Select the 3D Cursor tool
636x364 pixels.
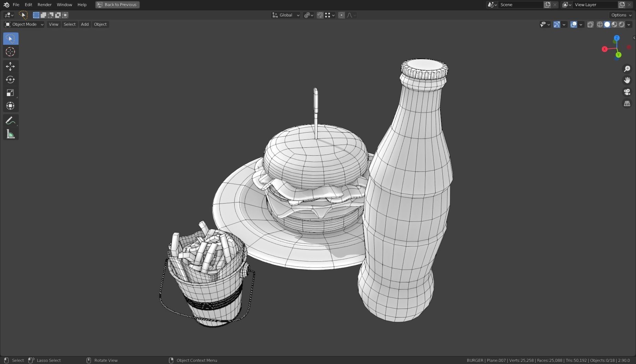(x=11, y=52)
